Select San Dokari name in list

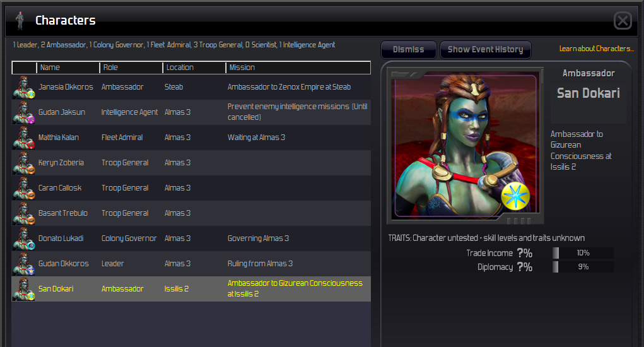(56, 289)
